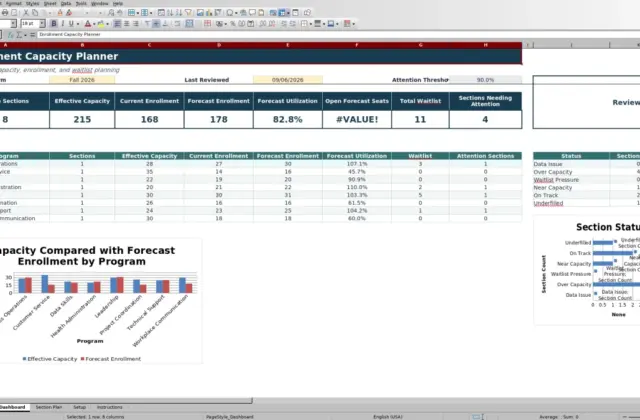Screen dimensions: 640x420
Task: Click the Sort Ascending icon
Action: (170, 13)
